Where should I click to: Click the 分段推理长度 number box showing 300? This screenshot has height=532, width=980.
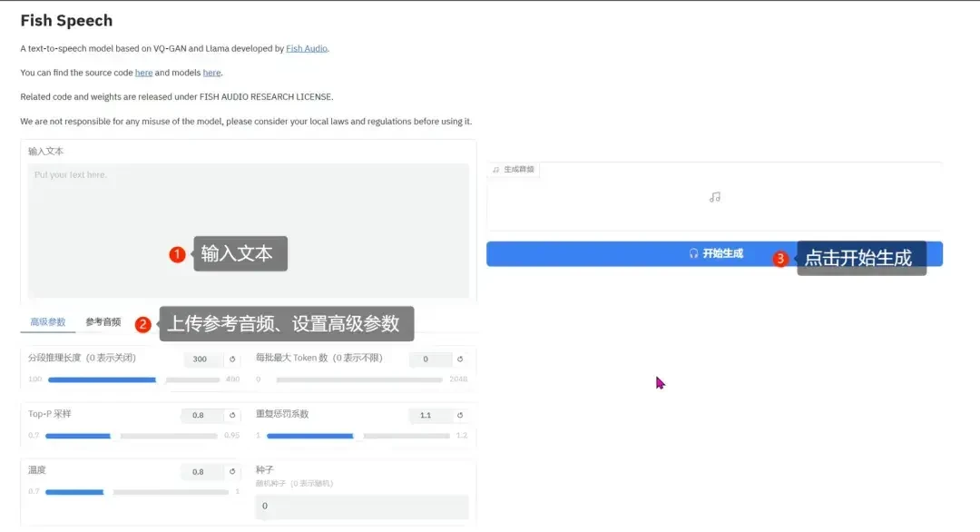pos(204,360)
